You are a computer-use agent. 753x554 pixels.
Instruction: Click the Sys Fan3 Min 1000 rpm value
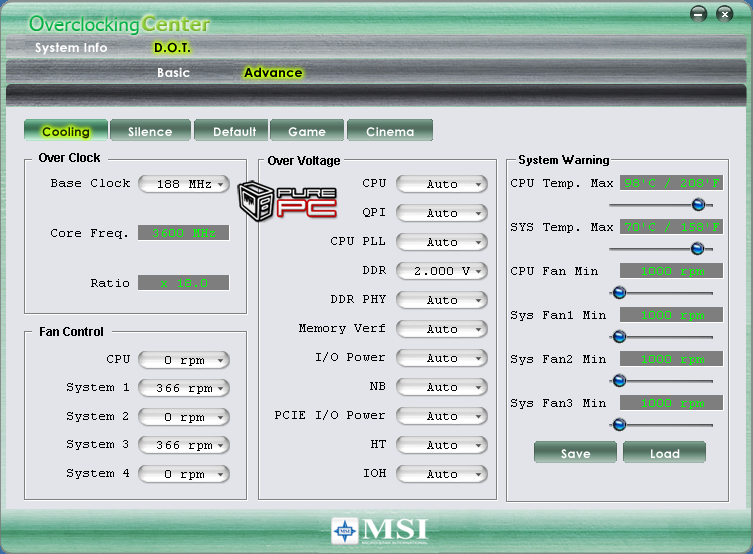click(x=671, y=403)
